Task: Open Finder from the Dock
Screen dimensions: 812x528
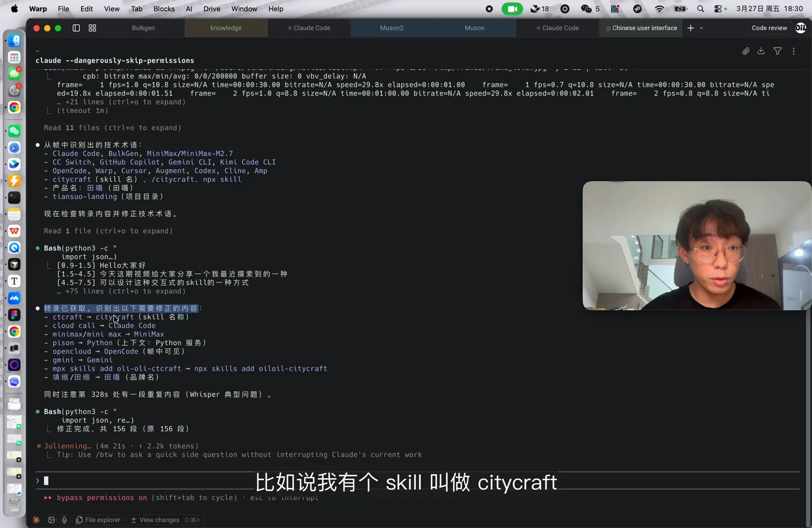Action: 14,40
